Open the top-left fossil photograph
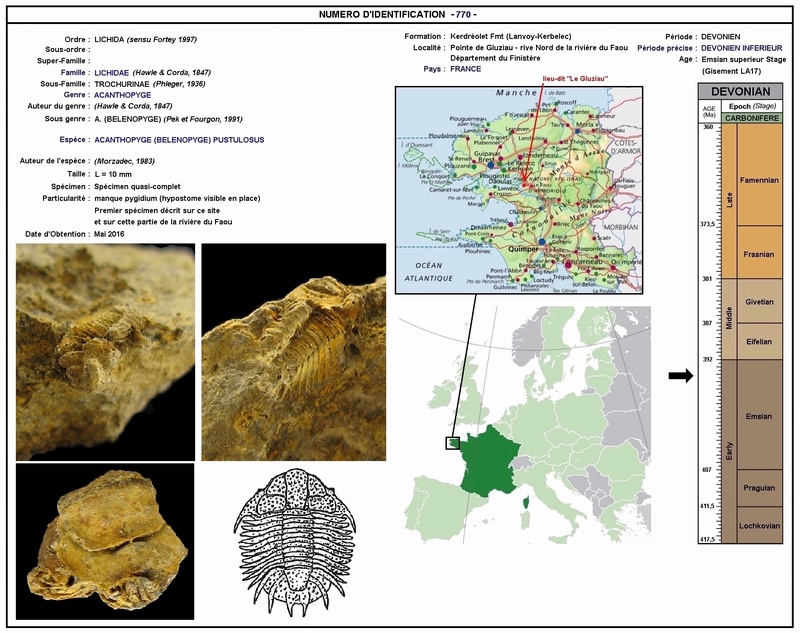 105,352
